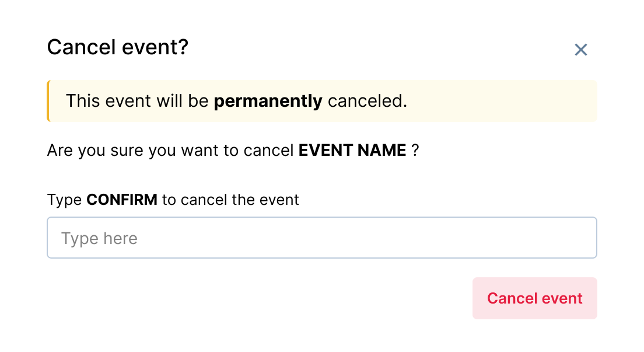Click the orange accent bar on the warning
This screenshot has width=644, height=352.
click(48, 101)
